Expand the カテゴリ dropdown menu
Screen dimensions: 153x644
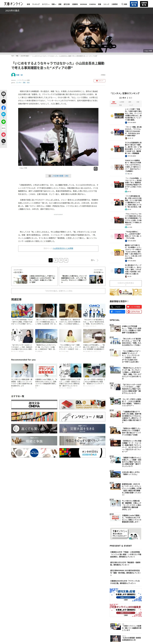coord(46,4)
